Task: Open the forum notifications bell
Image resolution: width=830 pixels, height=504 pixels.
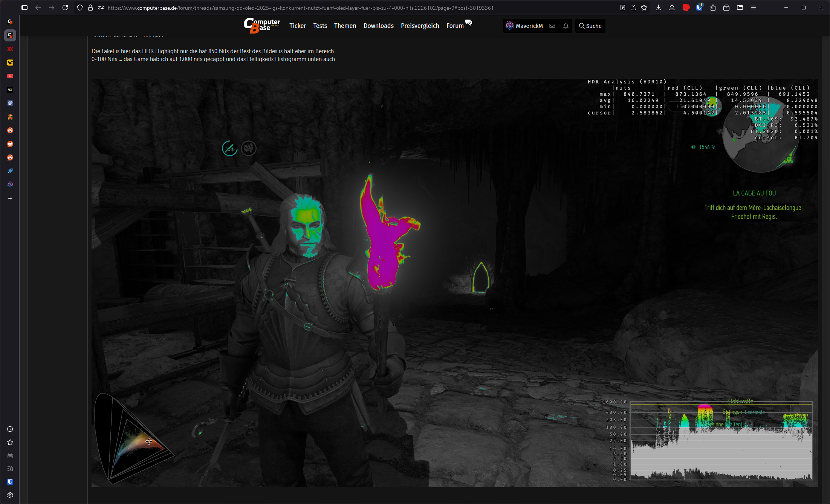Action: [x=566, y=26]
